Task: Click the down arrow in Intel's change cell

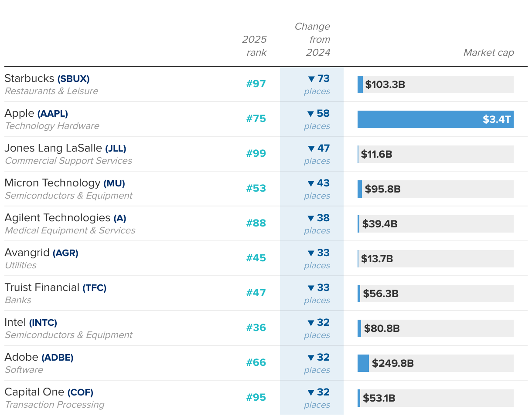Action: (x=311, y=323)
